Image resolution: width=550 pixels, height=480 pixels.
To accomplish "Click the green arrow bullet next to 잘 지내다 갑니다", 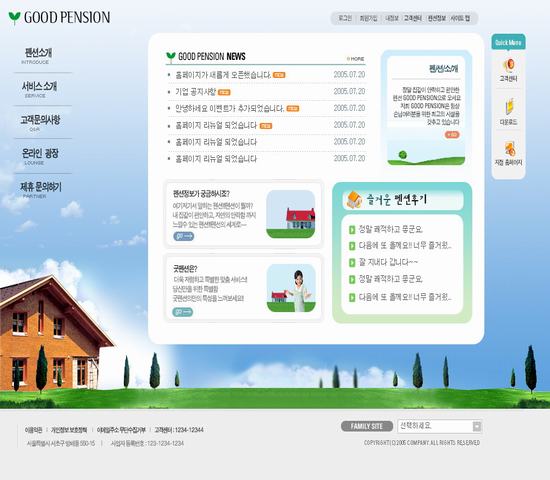I will (352, 262).
